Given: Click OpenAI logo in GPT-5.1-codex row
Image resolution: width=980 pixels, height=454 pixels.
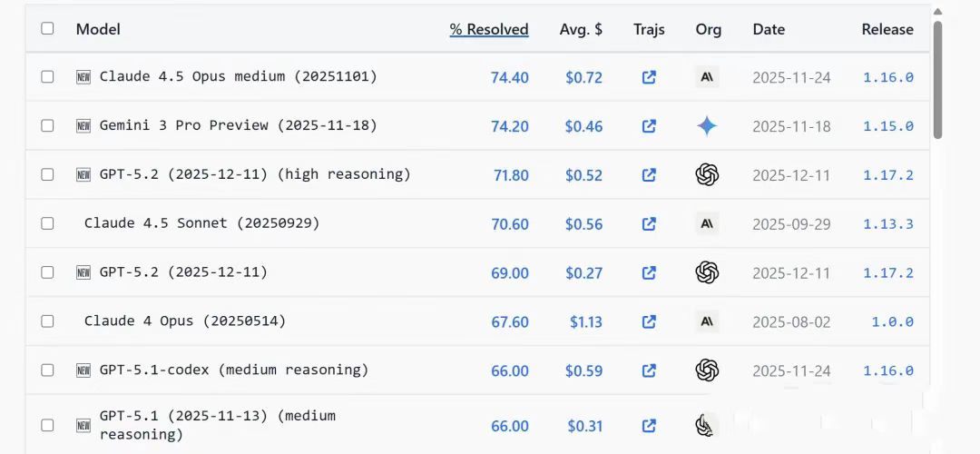Looking at the screenshot, I should point(707,370).
